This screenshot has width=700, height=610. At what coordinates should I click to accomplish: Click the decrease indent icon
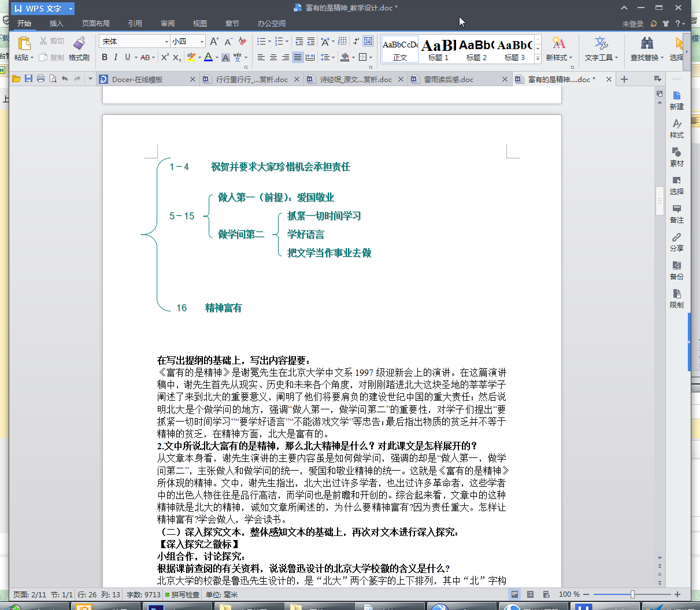(x=299, y=41)
